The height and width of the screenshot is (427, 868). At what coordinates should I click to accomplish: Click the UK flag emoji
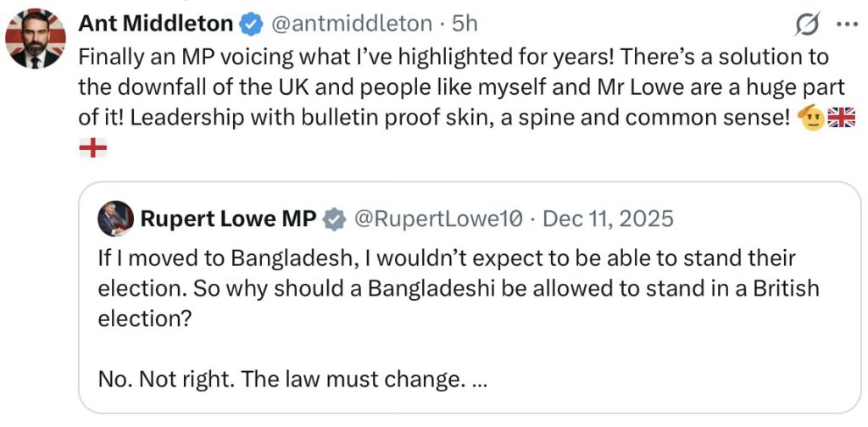pyautogui.click(x=842, y=118)
